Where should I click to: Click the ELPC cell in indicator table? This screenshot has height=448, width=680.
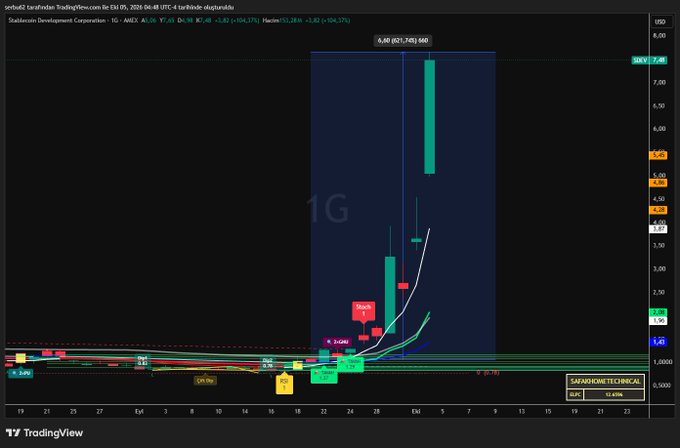[x=575, y=395]
